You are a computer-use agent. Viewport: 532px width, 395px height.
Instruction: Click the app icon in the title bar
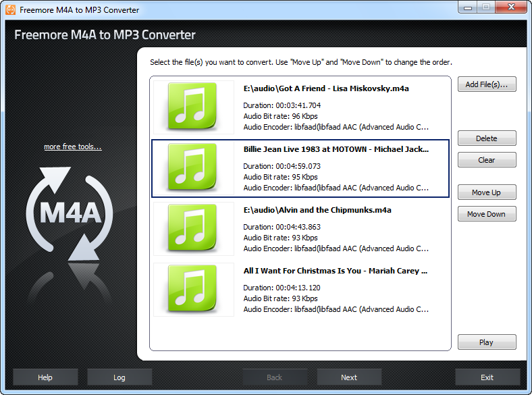pos(9,9)
